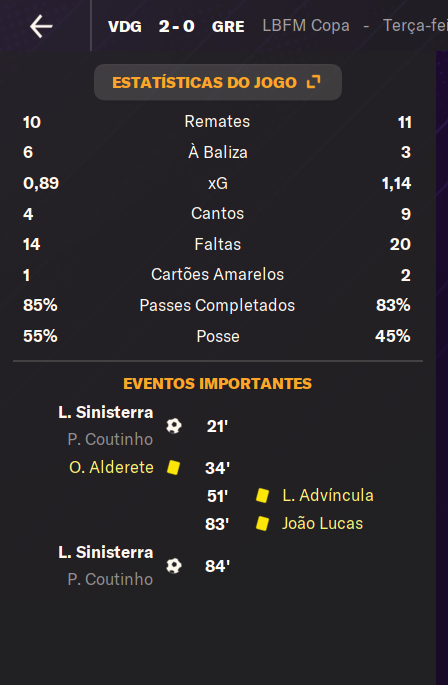
Task: Open the Estatísticas do Jogo button
Action: tap(218, 82)
